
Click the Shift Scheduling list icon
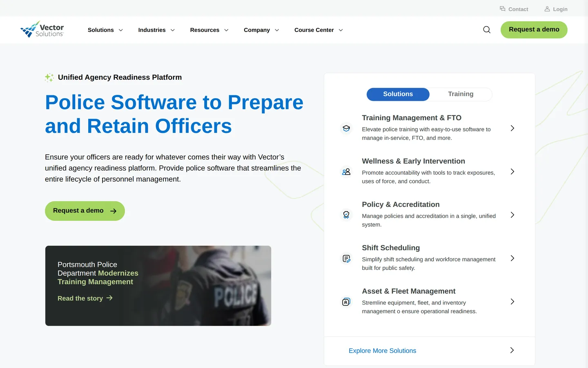[x=346, y=258]
